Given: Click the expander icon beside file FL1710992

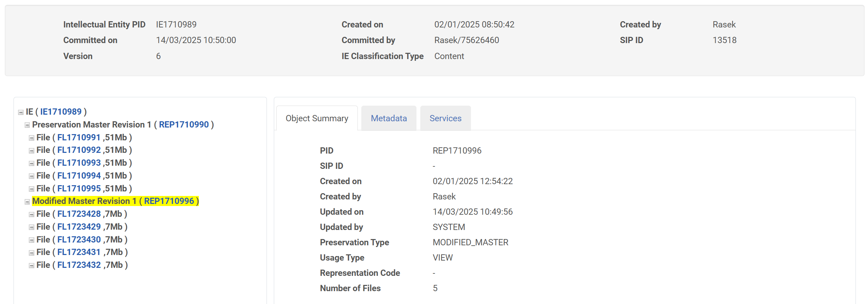Looking at the screenshot, I should point(32,151).
